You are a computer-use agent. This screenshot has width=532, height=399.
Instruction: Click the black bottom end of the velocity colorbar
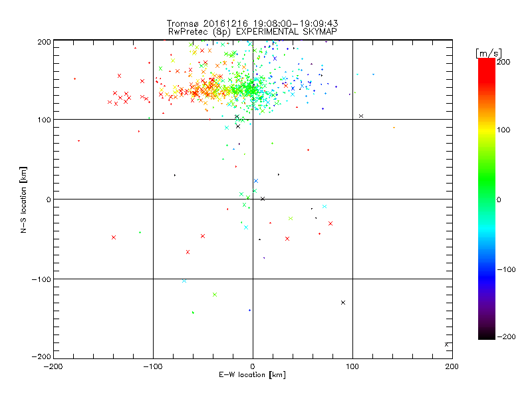click(x=487, y=337)
